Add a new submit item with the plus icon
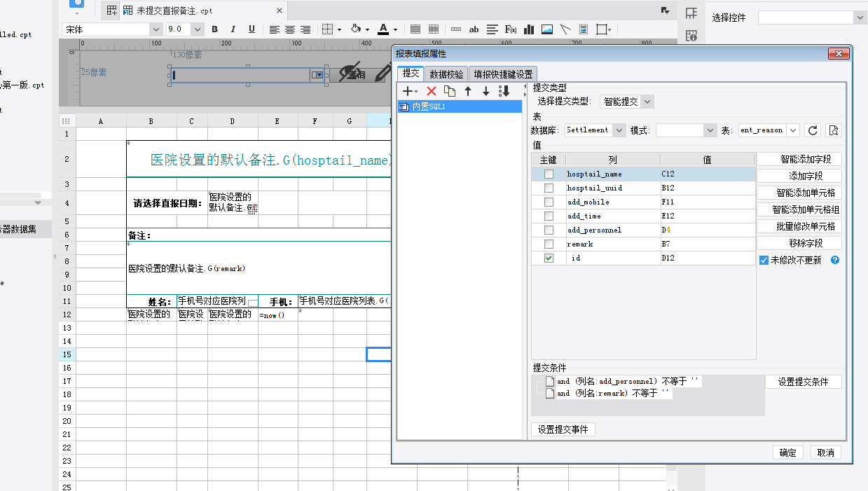The image size is (868, 491). (x=408, y=91)
